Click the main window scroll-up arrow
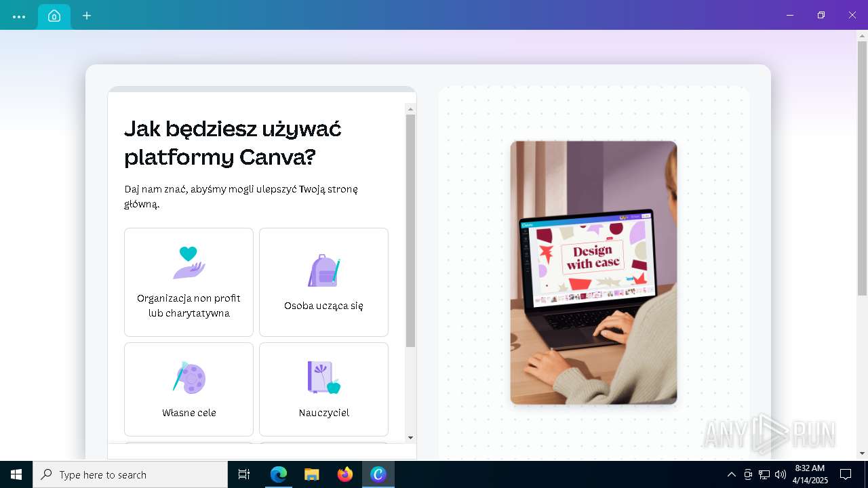 click(862, 35)
